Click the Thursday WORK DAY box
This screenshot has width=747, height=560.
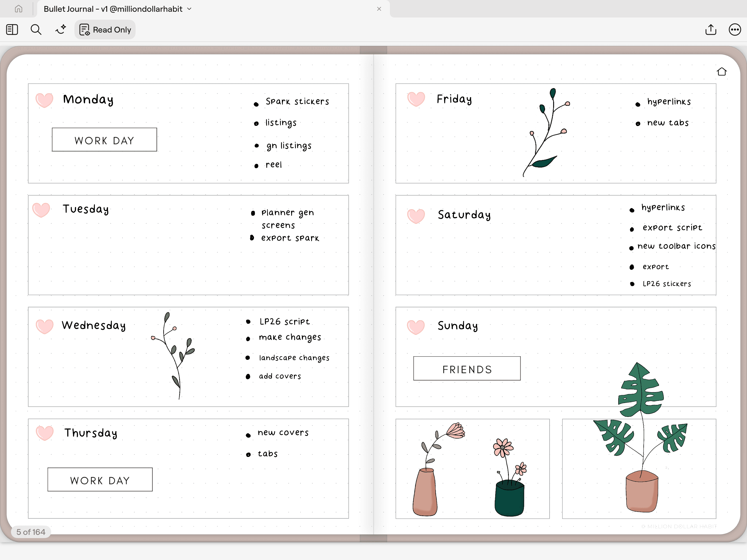100,480
